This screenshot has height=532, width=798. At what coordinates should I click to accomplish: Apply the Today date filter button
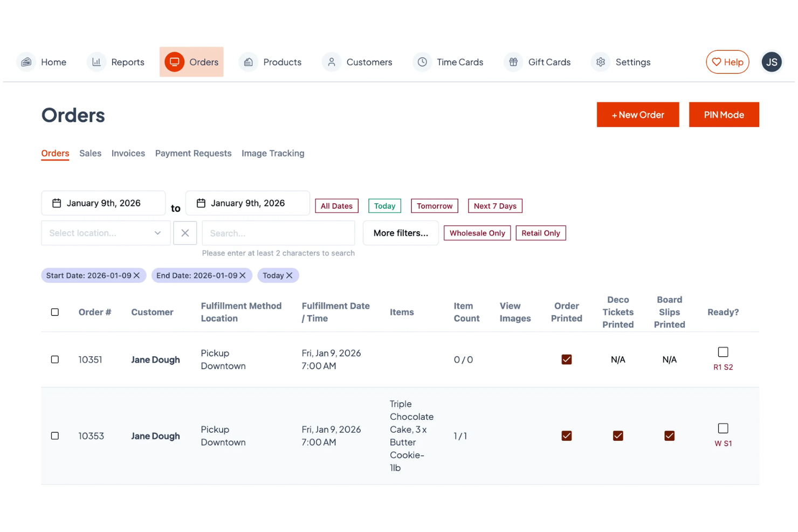pyautogui.click(x=384, y=206)
